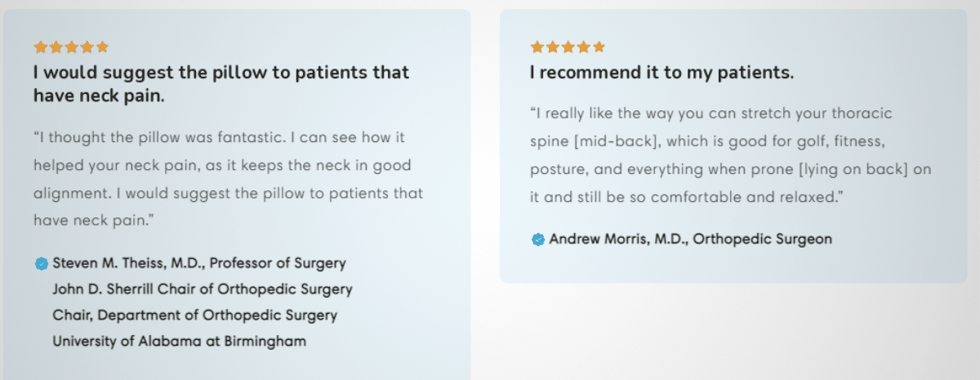Viewport: 980px width, 380px height.
Task: Click "University of Alabama at Birmingham" text
Action: 179,341
